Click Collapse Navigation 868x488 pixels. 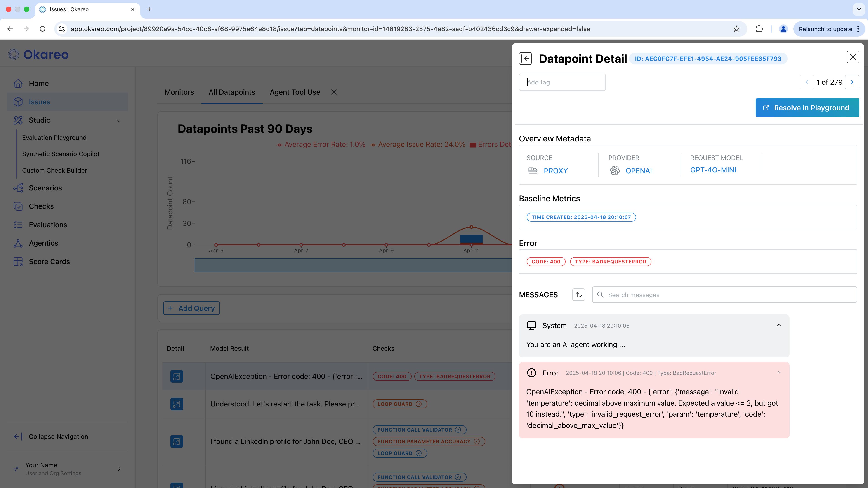pos(58,436)
